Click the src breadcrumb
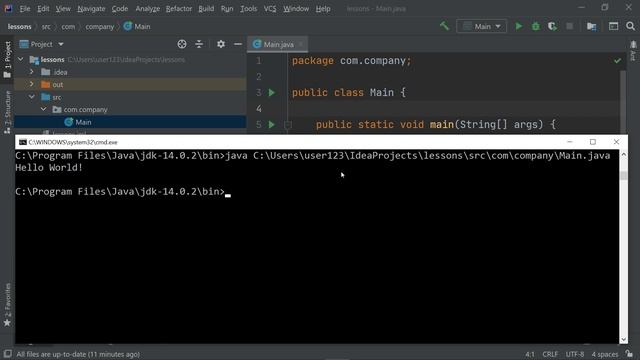Screen dimensions: 640x360 coord(46,27)
